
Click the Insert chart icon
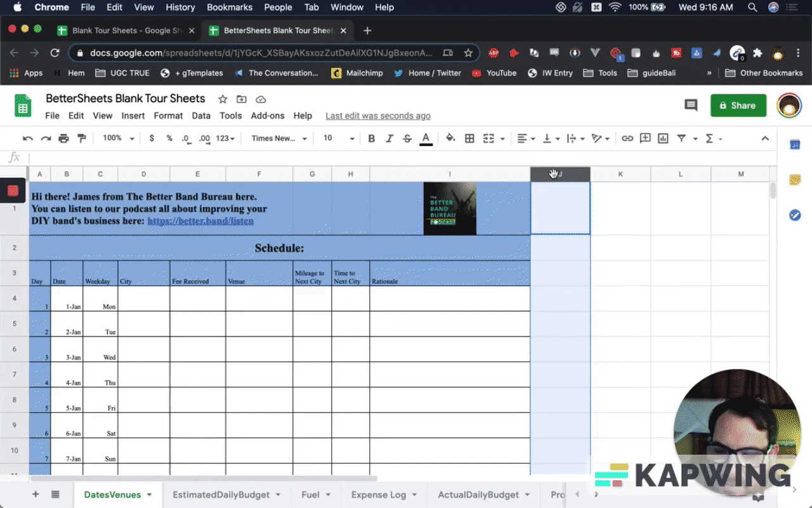(663, 138)
